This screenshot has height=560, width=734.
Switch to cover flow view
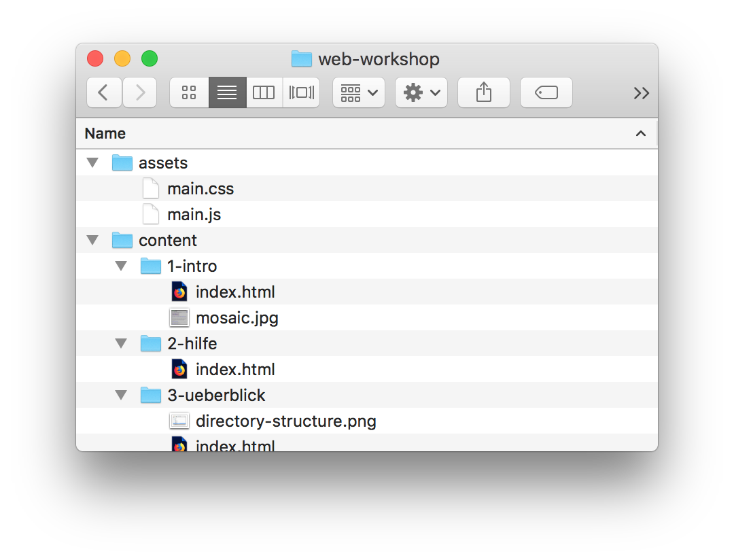[x=302, y=92]
